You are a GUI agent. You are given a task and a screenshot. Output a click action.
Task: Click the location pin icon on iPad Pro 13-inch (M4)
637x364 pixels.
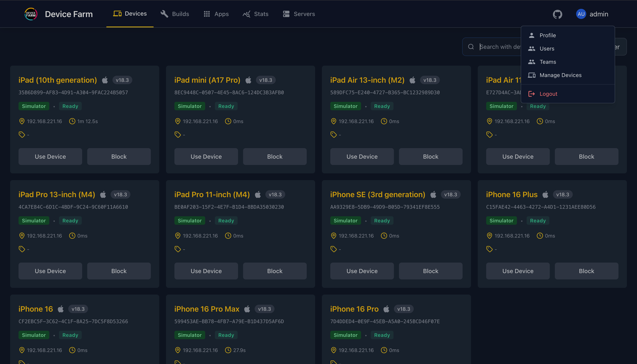click(x=22, y=236)
